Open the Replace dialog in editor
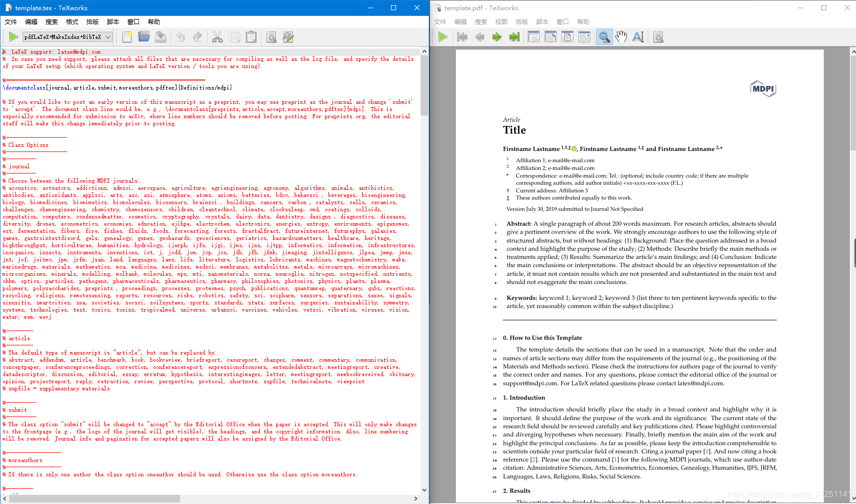Image resolution: width=856 pixels, height=504 pixels. click(x=288, y=37)
